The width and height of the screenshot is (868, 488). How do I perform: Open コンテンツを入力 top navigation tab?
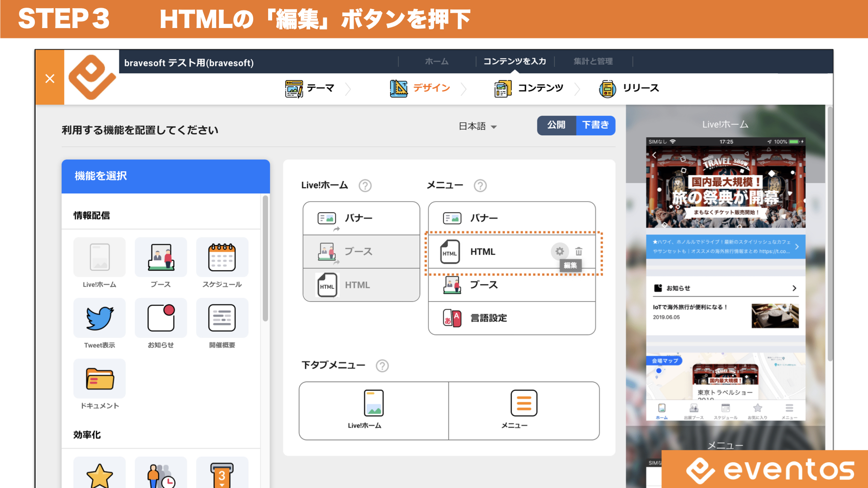pyautogui.click(x=514, y=61)
